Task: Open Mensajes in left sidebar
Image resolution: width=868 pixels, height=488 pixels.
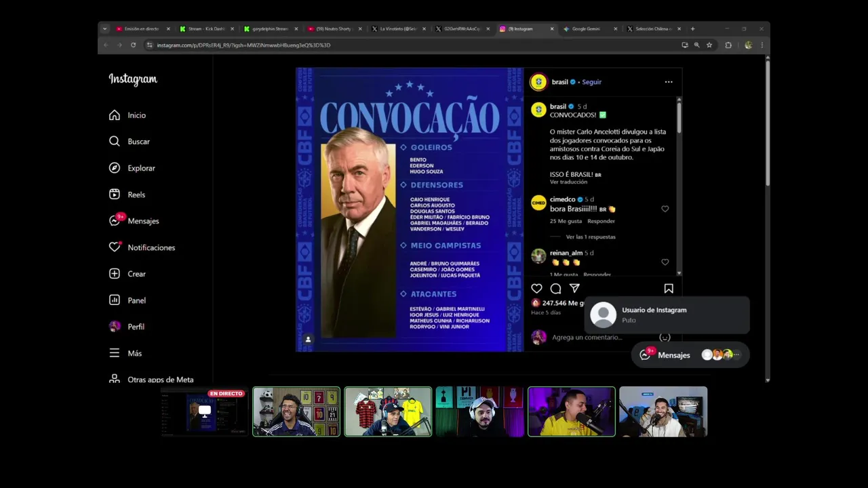Action: coord(134,221)
